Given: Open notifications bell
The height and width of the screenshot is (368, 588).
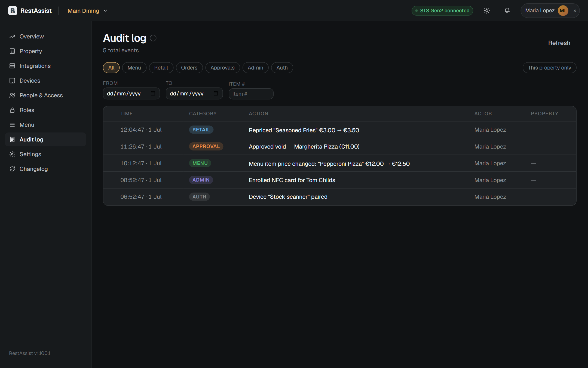Looking at the screenshot, I should coord(507,11).
